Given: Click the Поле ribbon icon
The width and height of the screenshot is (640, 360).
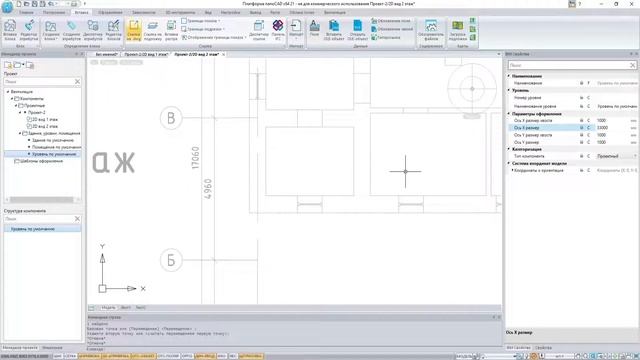Looking at the screenshot, I should tap(314, 29).
